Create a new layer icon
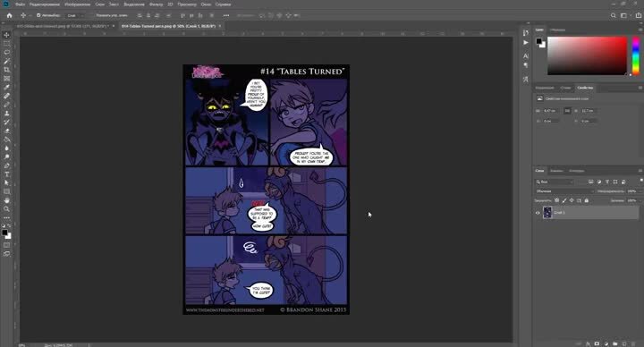Screen dimensions: 644x347 [x=624, y=343]
